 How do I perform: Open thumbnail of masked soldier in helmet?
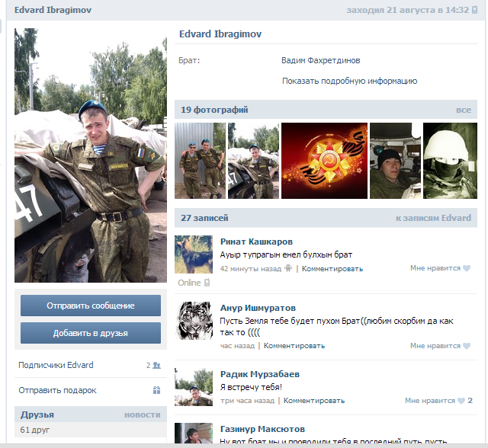(x=450, y=161)
